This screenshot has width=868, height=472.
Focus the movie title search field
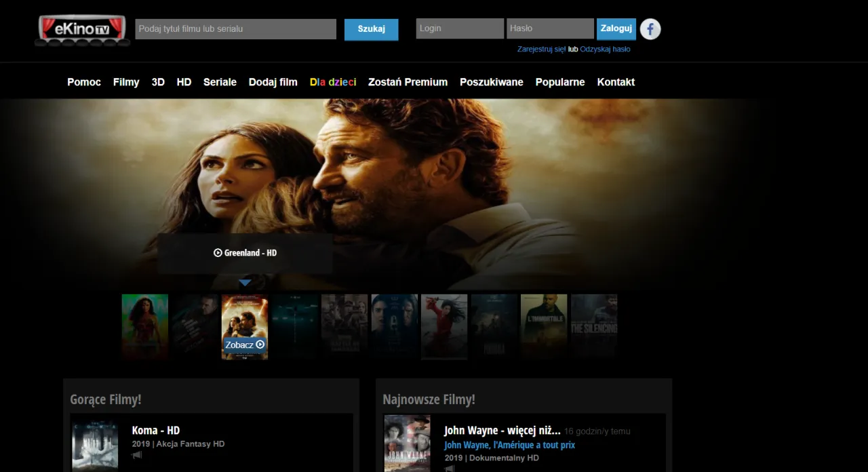tap(236, 28)
